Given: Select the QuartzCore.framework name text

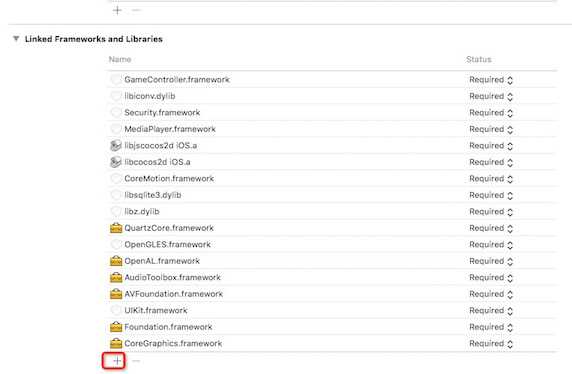Looking at the screenshot, I should pos(169,228).
